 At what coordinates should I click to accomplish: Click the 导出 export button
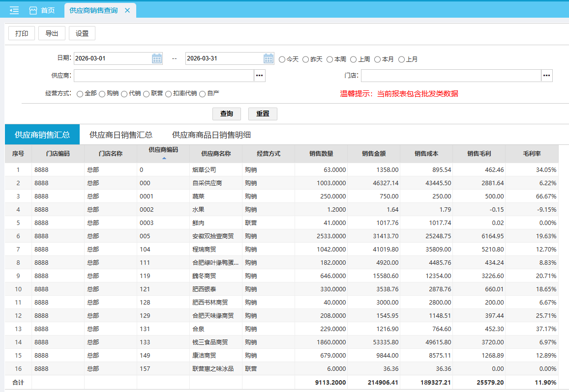(x=52, y=33)
